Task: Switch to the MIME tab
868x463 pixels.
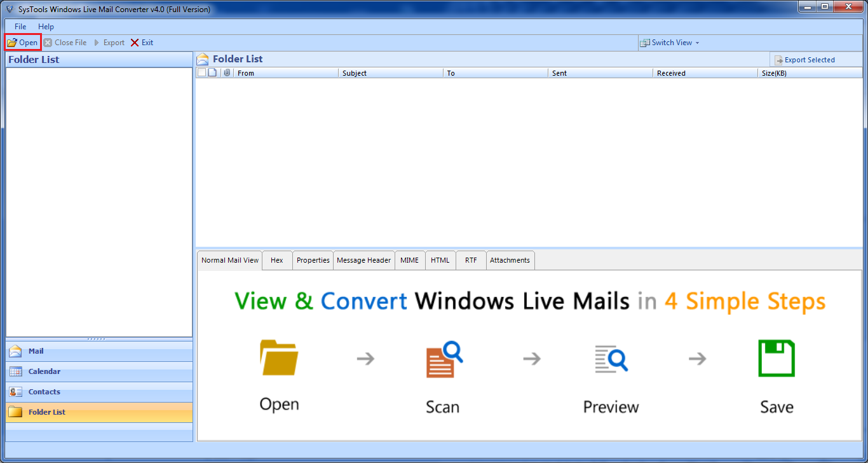Action: pyautogui.click(x=410, y=260)
